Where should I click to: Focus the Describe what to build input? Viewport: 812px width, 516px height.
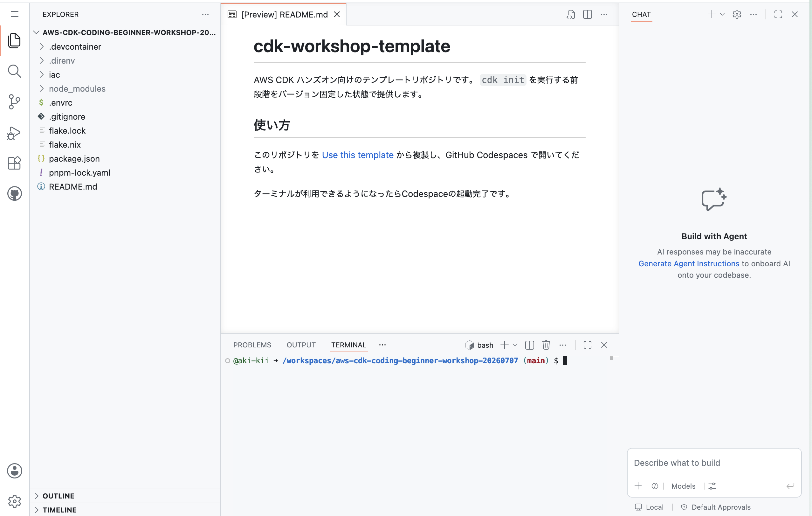pos(714,463)
